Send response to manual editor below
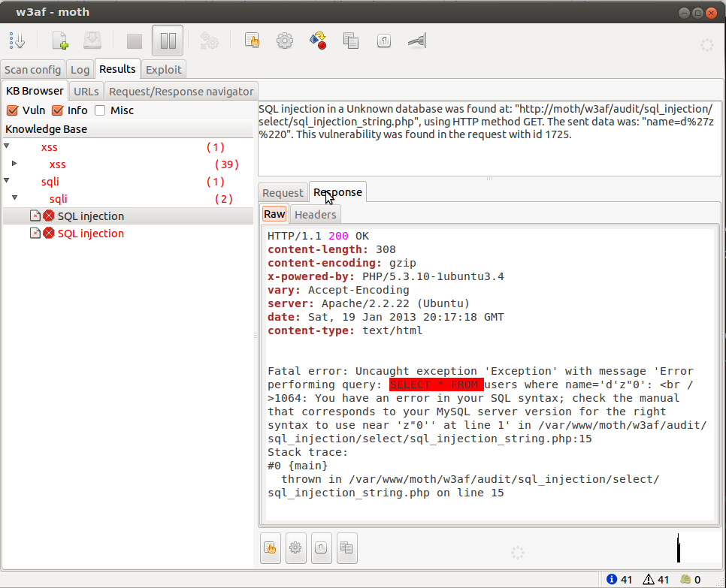The image size is (726, 588). [271, 548]
